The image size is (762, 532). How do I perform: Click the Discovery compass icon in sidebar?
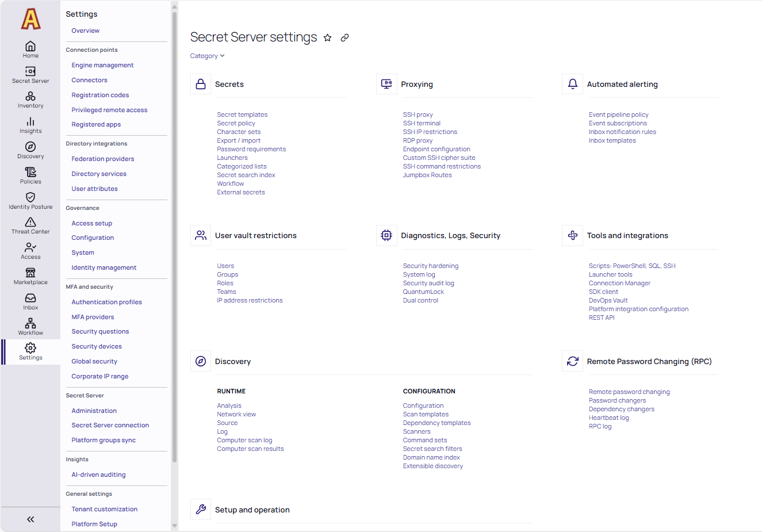30,150
